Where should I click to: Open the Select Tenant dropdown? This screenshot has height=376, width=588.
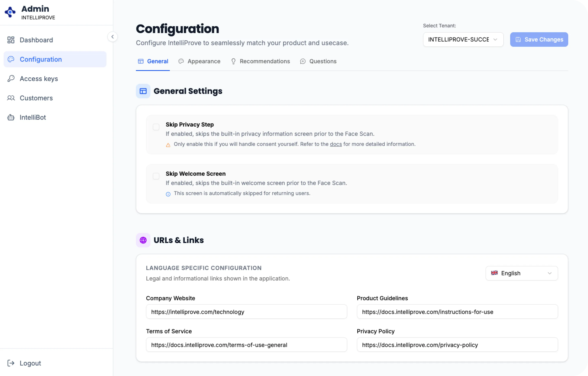(463, 39)
